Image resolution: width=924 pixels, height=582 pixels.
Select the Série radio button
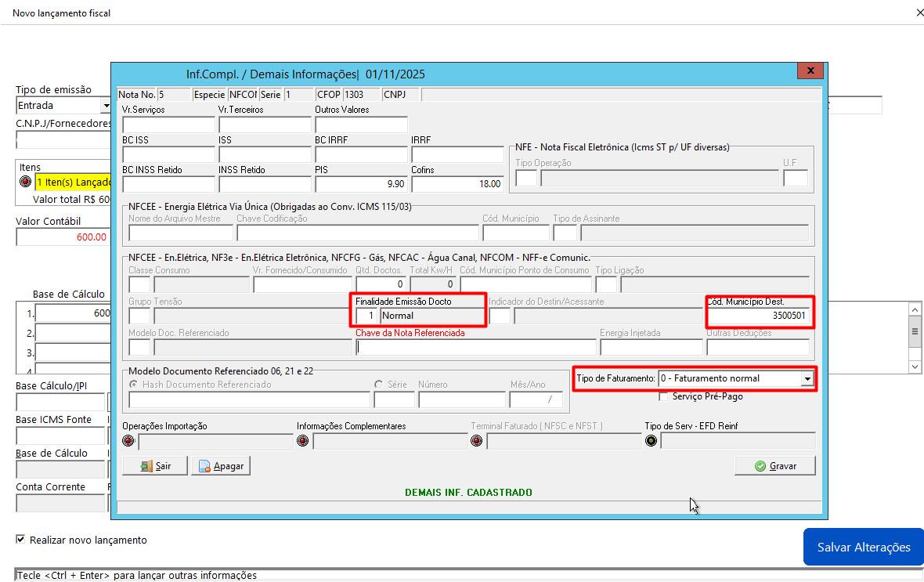(378, 385)
